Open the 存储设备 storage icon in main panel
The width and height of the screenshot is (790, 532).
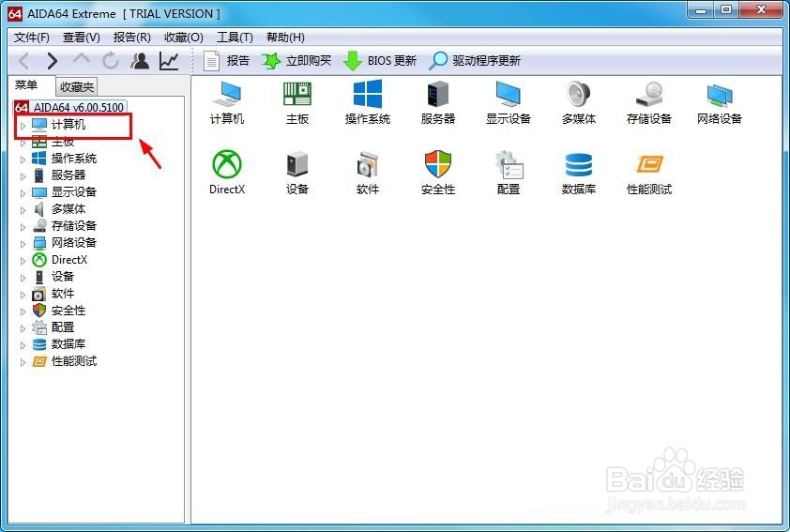pyautogui.click(x=649, y=103)
